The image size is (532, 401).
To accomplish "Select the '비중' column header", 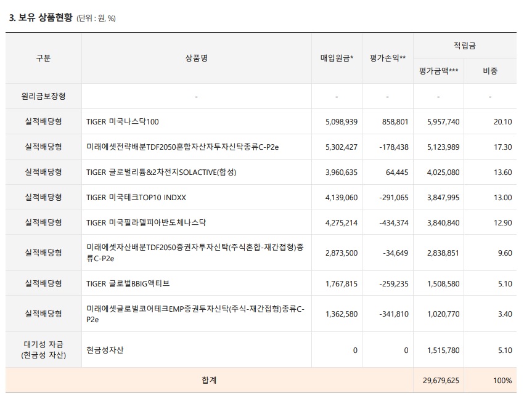I will (x=490, y=71).
